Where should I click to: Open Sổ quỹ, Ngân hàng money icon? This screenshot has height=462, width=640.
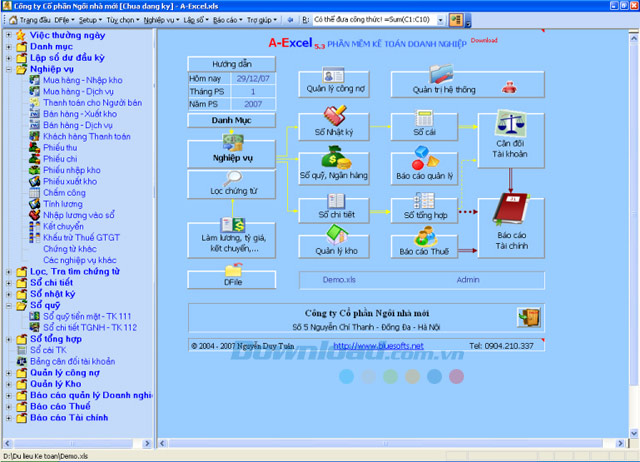pos(334,158)
